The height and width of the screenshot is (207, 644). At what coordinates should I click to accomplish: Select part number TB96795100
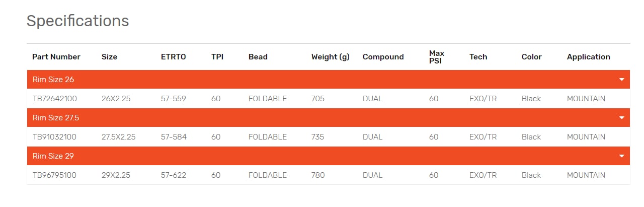click(54, 175)
